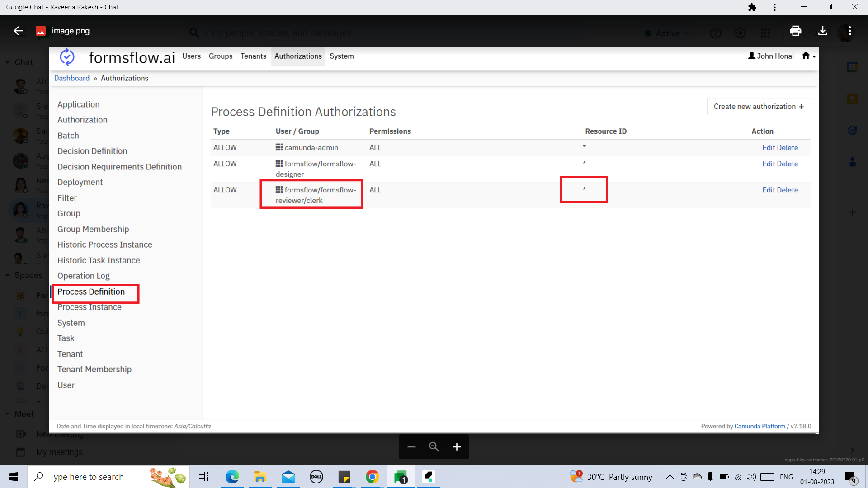
Task: Launch Chrome from the taskbar
Action: pyautogui.click(x=372, y=477)
